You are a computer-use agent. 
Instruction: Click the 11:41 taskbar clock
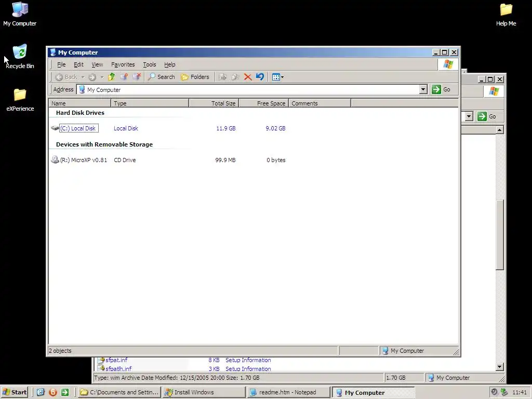click(x=520, y=392)
